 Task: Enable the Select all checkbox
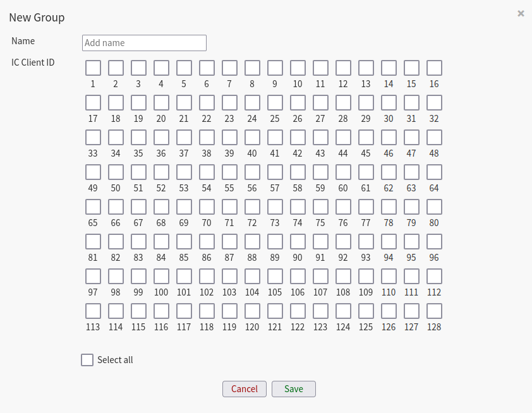87,360
